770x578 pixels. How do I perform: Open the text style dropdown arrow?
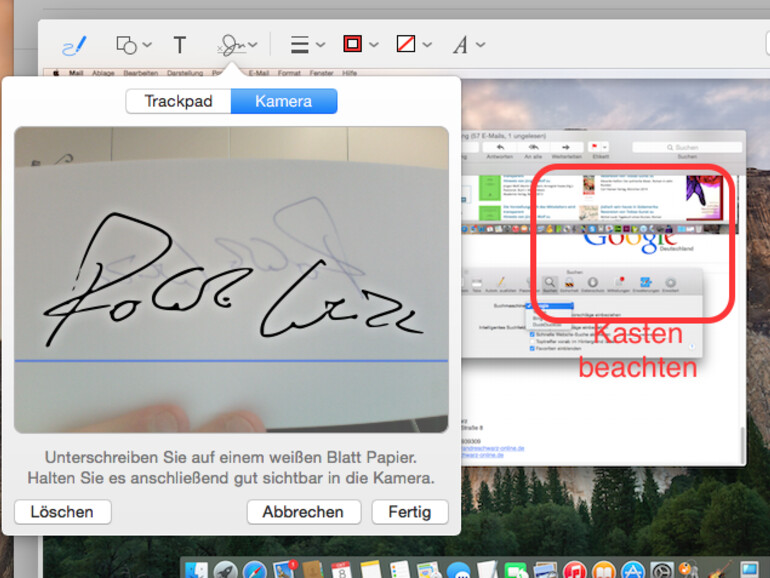tap(481, 45)
